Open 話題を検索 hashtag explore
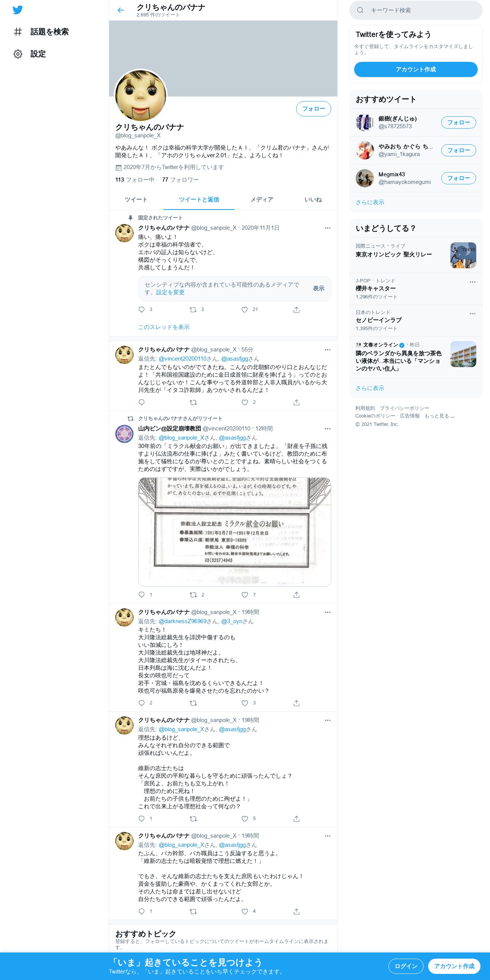Image resolution: width=490 pixels, height=980 pixels. point(41,32)
